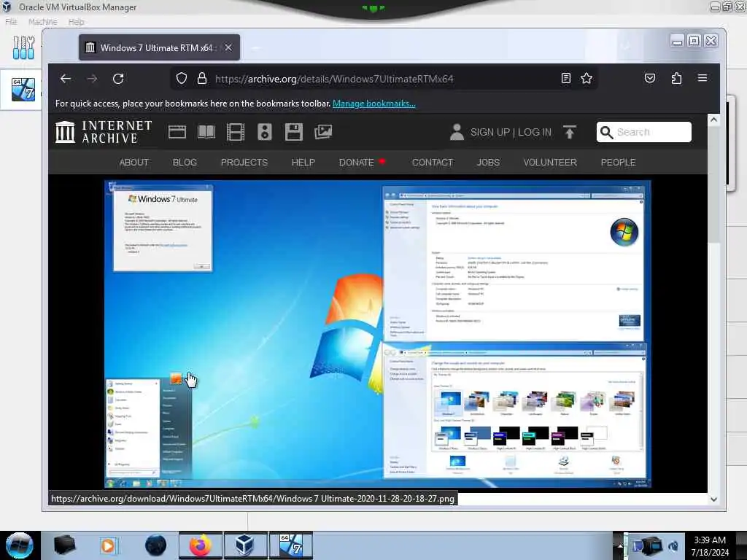This screenshot has width=747, height=560.
Task: Click Manage bookmarks link
Action: (374, 104)
